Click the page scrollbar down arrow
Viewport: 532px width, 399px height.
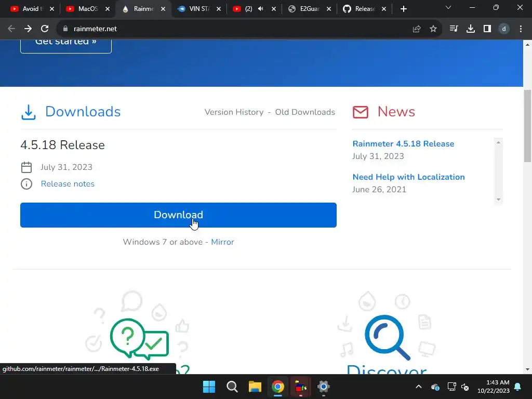click(x=527, y=369)
